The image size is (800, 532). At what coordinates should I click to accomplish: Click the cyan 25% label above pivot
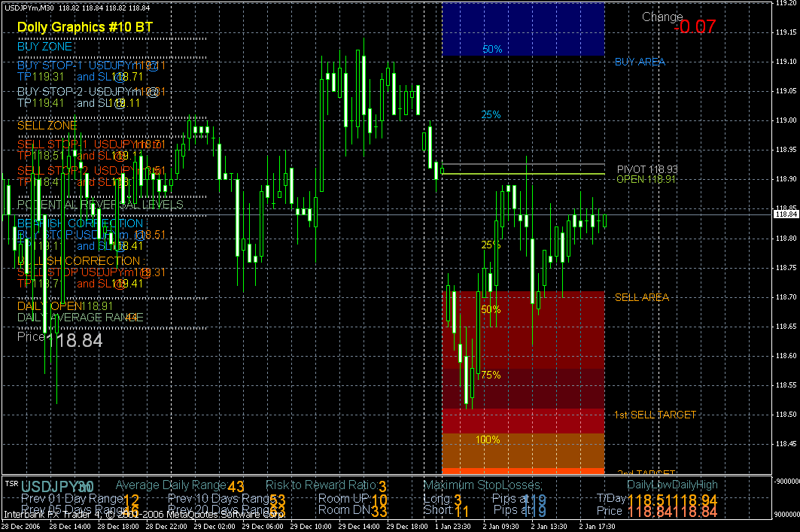coord(491,115)
